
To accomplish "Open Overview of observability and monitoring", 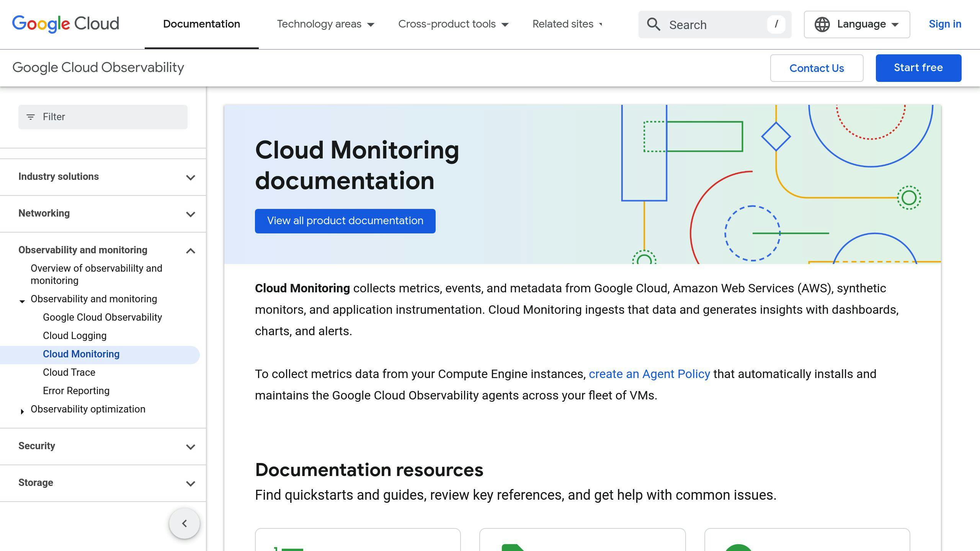I will (96, 274).
